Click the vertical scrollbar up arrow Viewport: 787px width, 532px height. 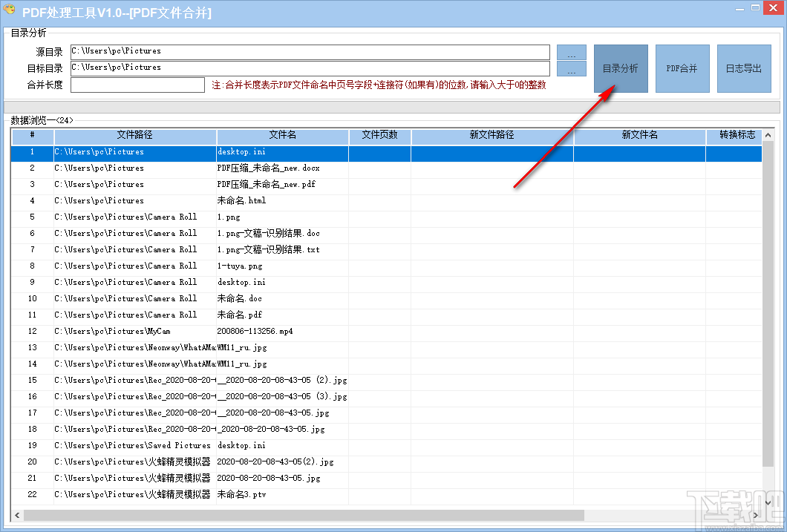pos(768,135)
